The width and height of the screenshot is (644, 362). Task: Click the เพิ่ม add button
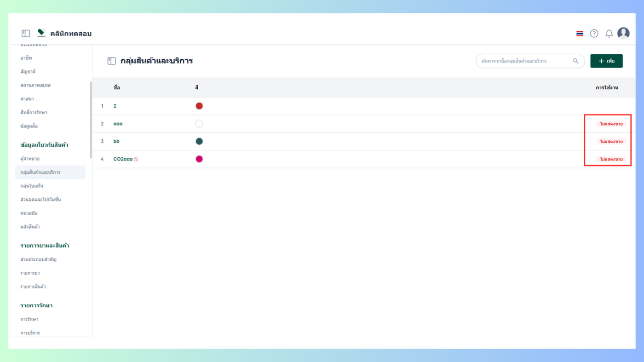pos(606,61)
